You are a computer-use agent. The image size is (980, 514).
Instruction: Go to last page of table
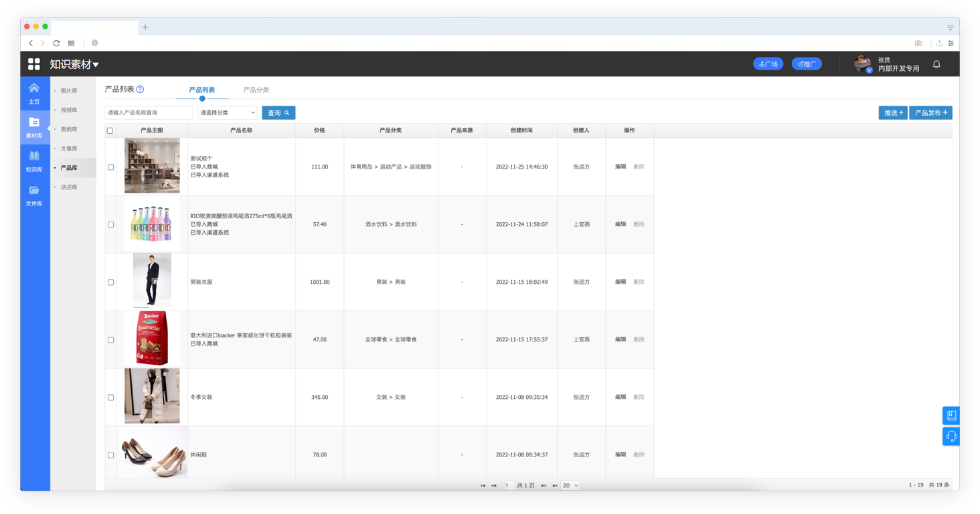click(x=555, y=486)
